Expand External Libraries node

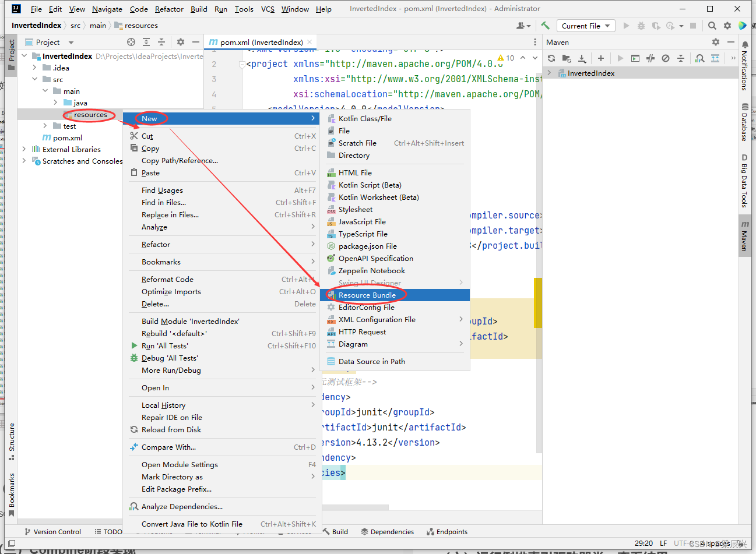coord(25,149)
